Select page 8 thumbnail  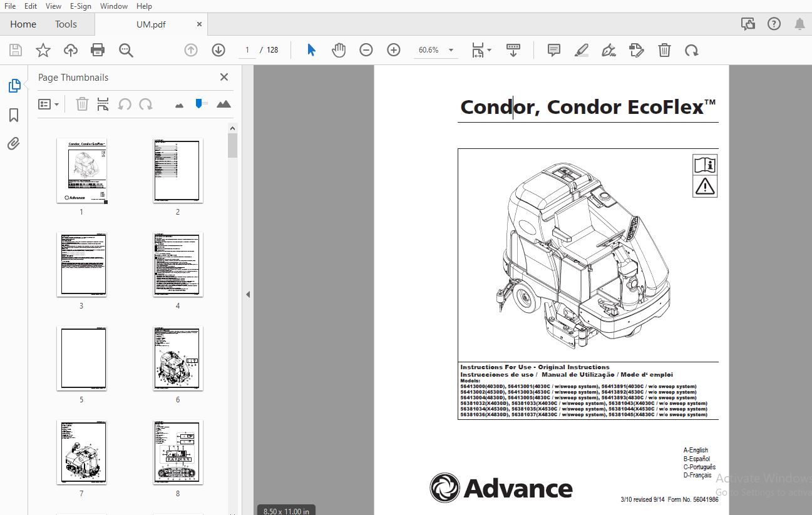click(x=178, y=452)
